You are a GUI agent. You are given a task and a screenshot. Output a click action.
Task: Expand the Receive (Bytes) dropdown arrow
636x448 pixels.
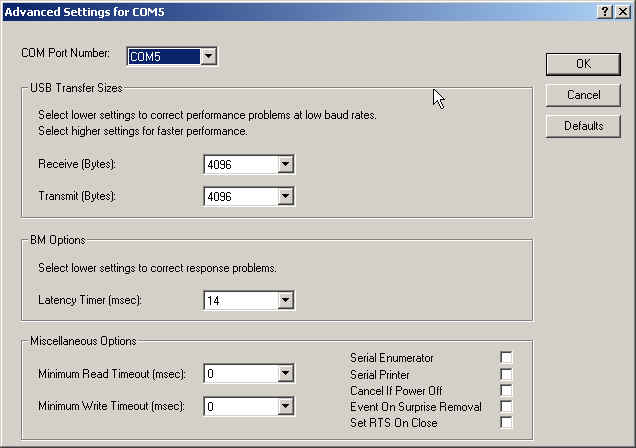tap(286, 164)
